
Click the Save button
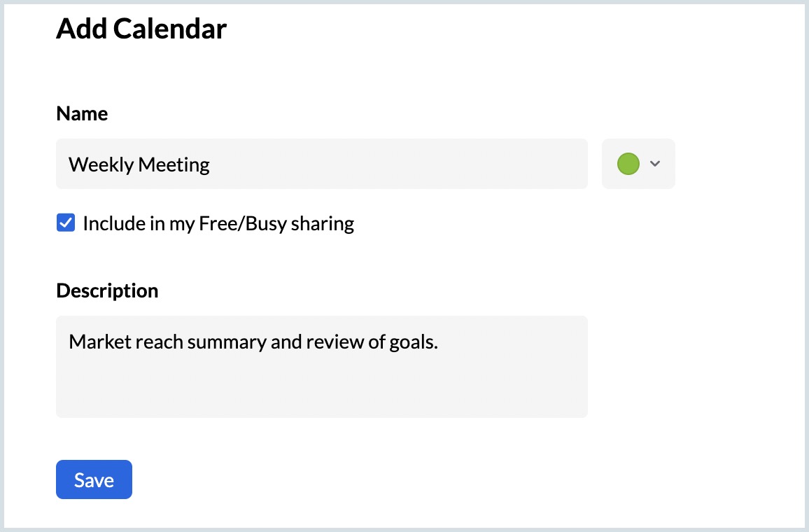pyautogui.click(x=94, y=479)
